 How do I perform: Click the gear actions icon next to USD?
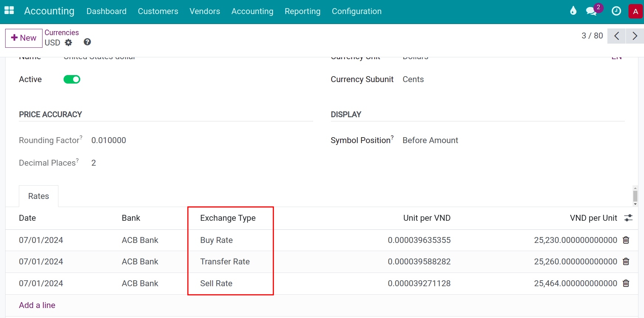68,43
